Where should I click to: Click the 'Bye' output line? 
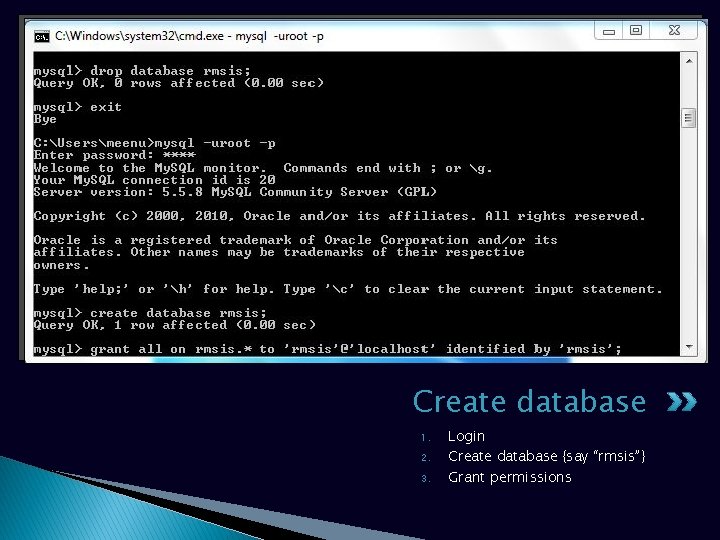(x=45, y=119)
